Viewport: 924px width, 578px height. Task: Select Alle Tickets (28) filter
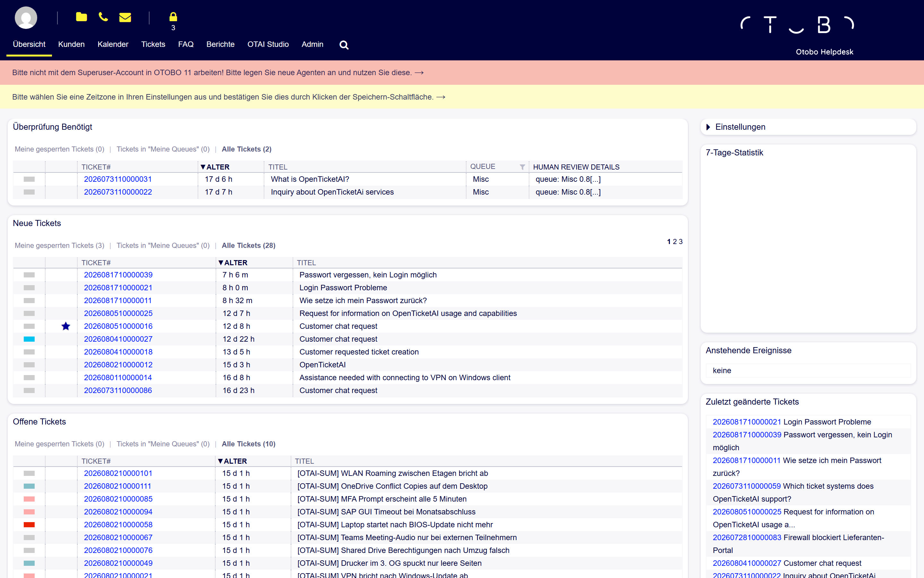[249, 245]
